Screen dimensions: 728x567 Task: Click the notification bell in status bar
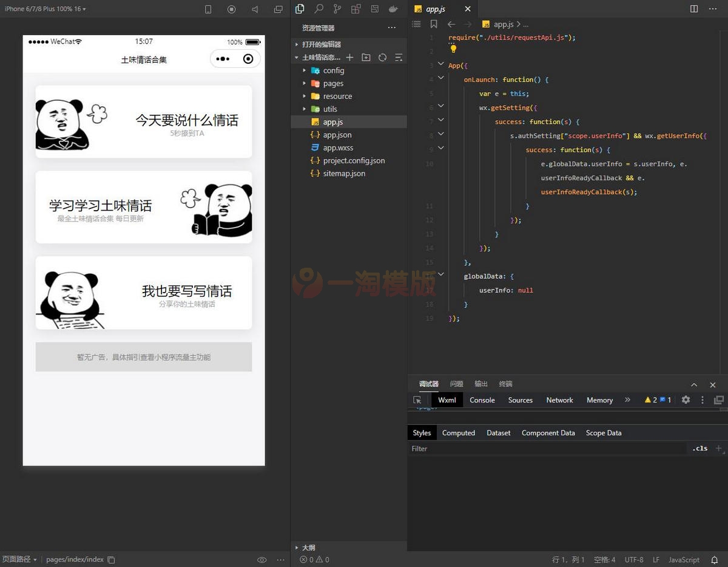coord(715,560)
